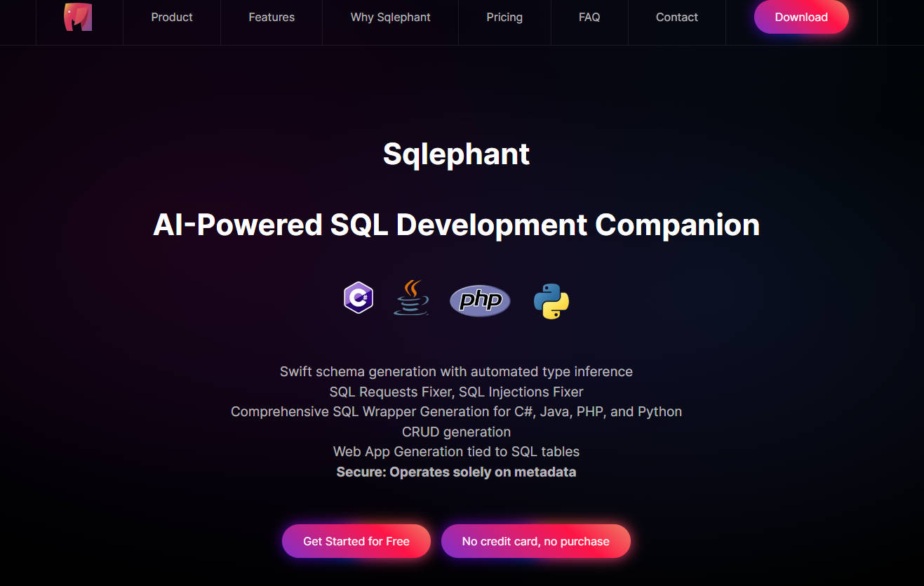Click the Sqlephant title heading
924x586 pixels.
click(456, 154)
